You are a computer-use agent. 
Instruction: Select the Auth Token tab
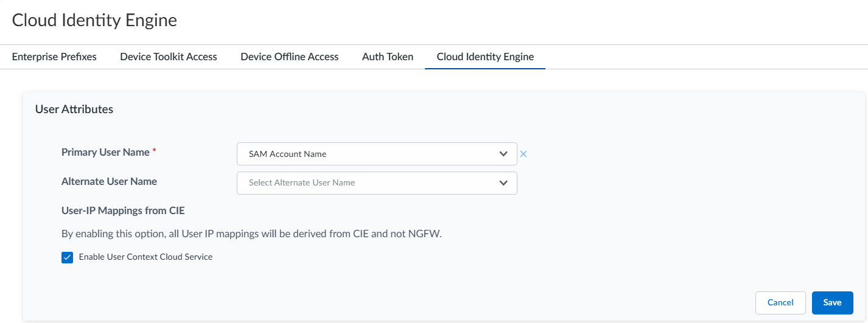coord(388,57)
